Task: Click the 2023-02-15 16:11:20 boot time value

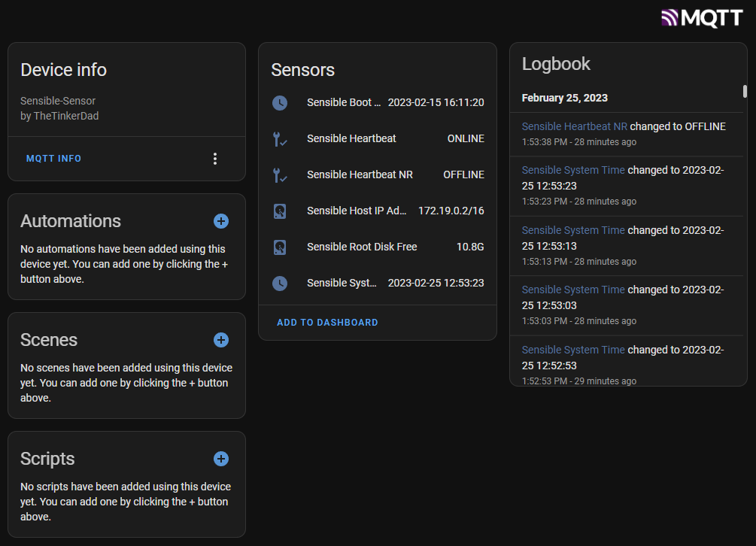Action: click(x=436, y=102)
